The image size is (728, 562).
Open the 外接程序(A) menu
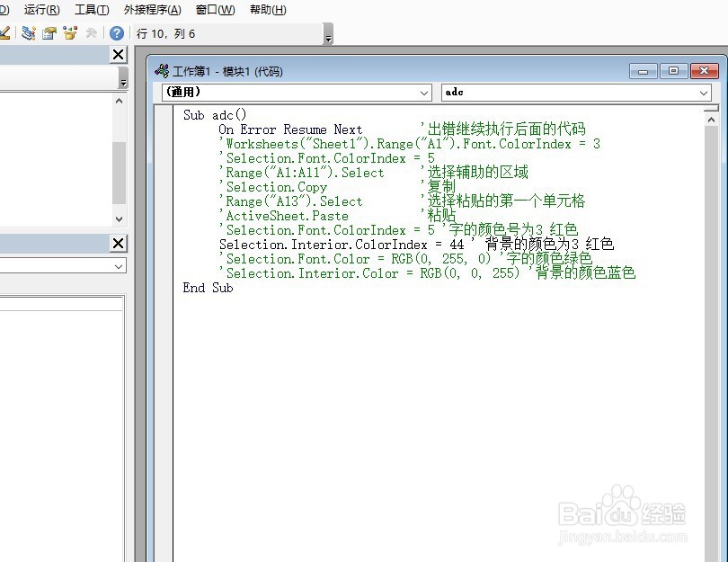(152, 9)
